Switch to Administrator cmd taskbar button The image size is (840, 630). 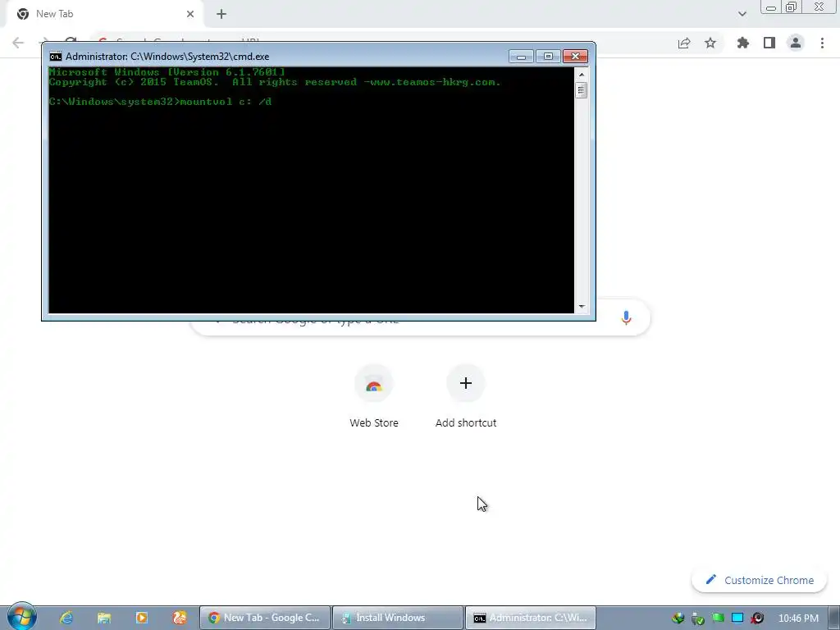[531, 618]
